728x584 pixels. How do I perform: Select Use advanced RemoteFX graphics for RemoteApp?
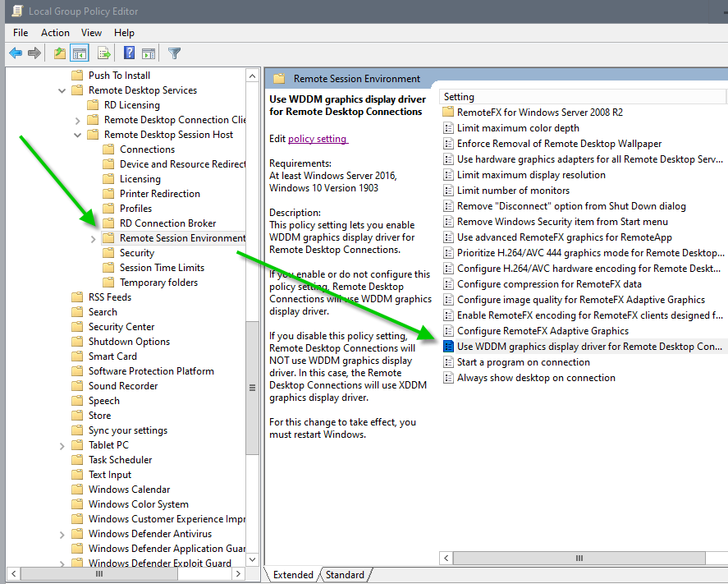click(564, 237)
